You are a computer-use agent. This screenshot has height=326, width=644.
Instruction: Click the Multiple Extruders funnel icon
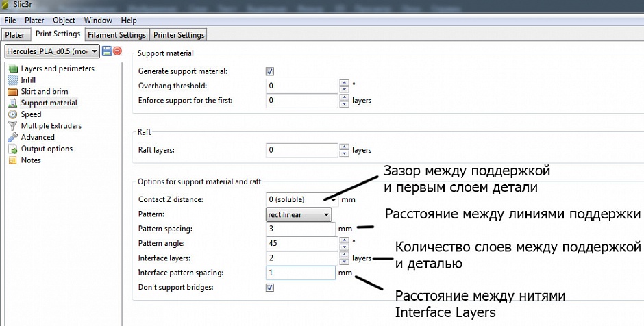[x=13, y=126]
